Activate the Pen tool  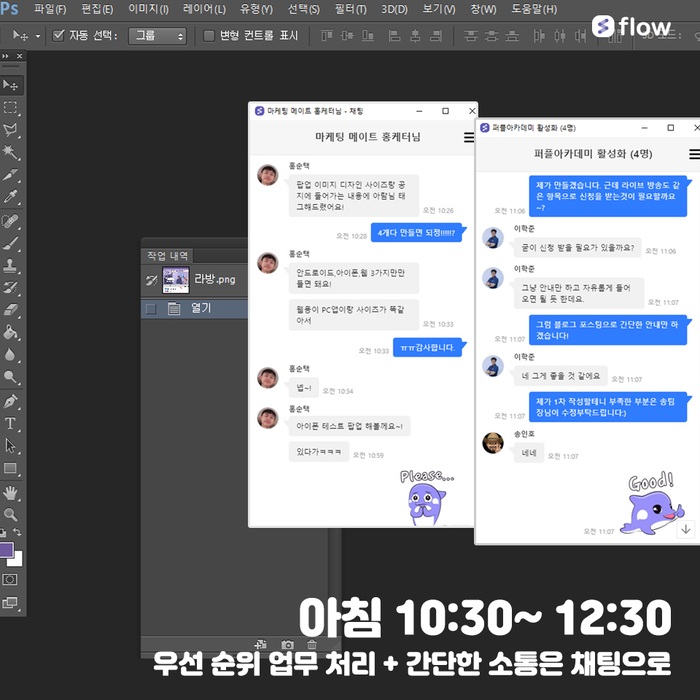12,400
